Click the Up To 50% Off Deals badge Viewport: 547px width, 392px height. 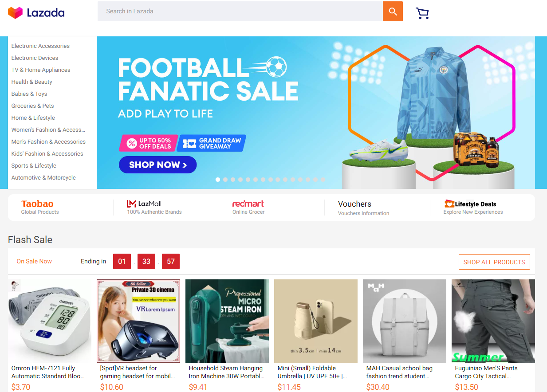click(x=149, y=143)
